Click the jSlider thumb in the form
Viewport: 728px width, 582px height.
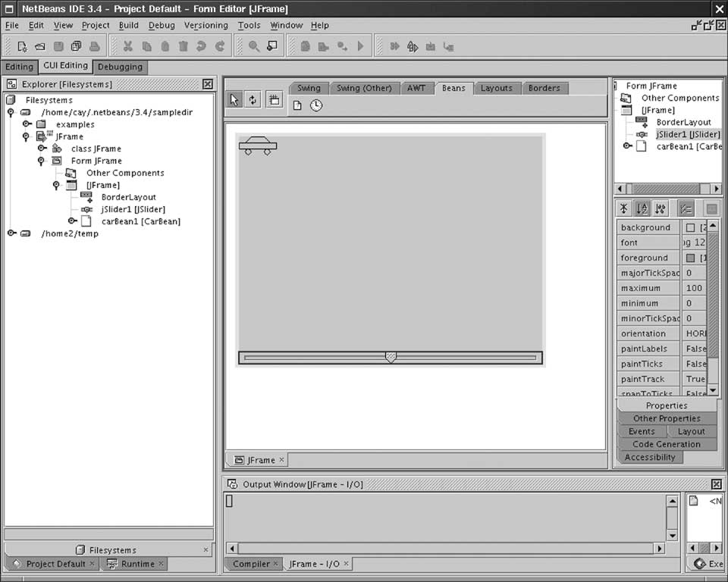(391, 357)
